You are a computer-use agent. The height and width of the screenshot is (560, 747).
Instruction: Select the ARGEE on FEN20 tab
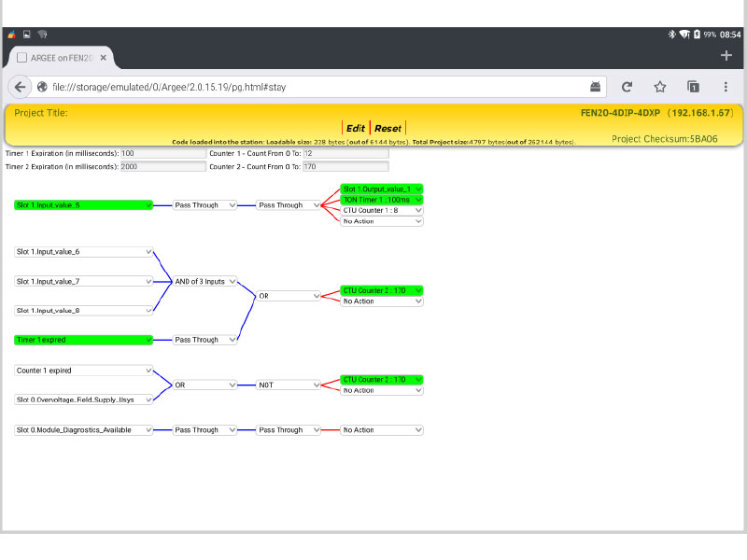tap(56, 58)
